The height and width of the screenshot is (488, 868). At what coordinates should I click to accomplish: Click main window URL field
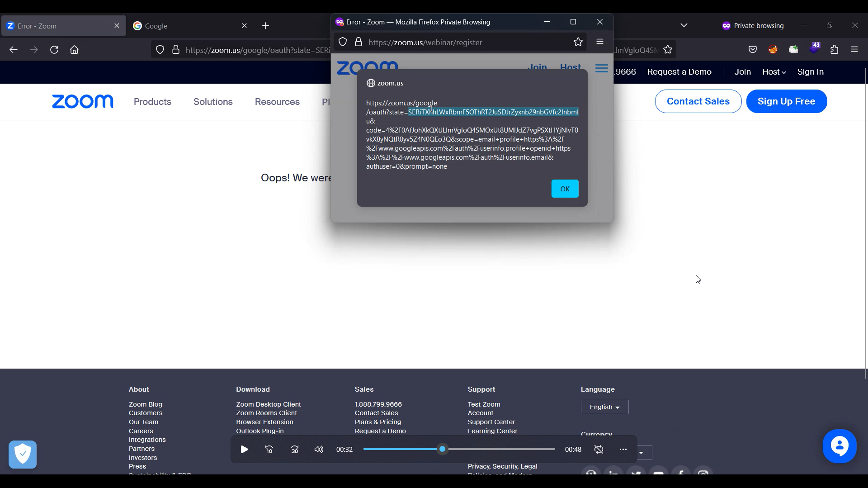pos(258,50)
